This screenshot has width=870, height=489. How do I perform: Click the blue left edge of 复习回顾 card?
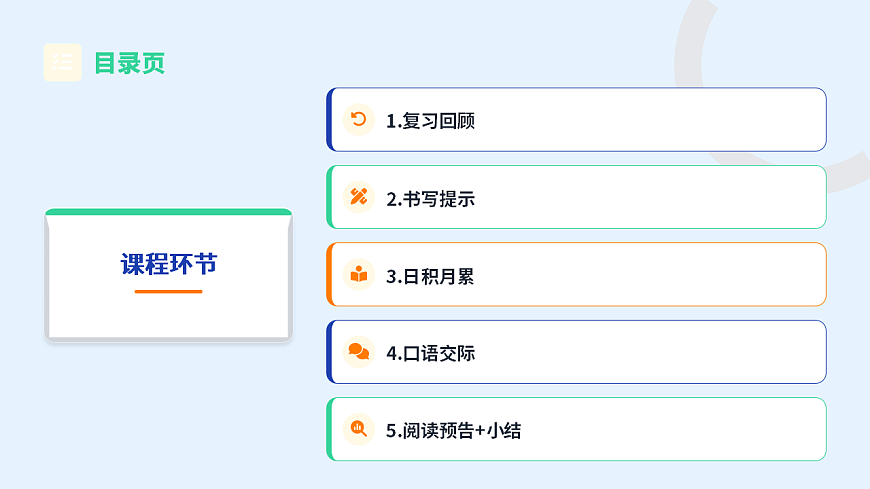pyautogui.click(x=329, y=120)
